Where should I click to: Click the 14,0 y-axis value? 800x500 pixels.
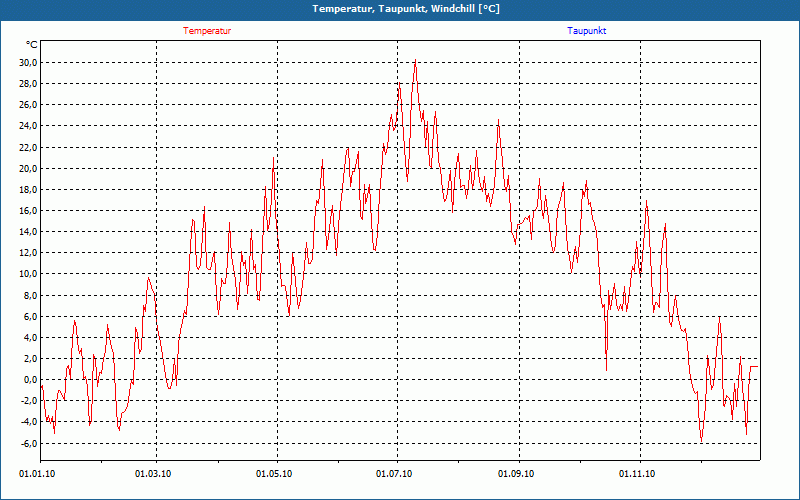(x=28, y=232)
